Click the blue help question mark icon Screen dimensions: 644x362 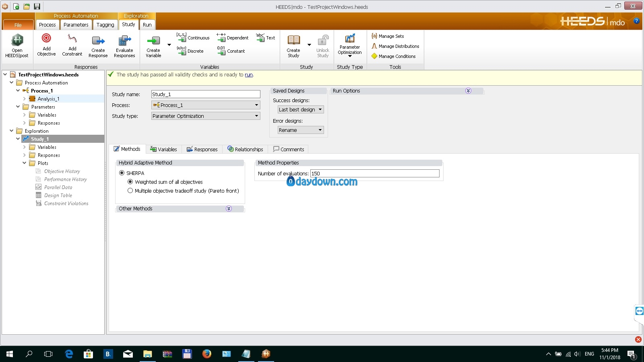click(636, 21)
